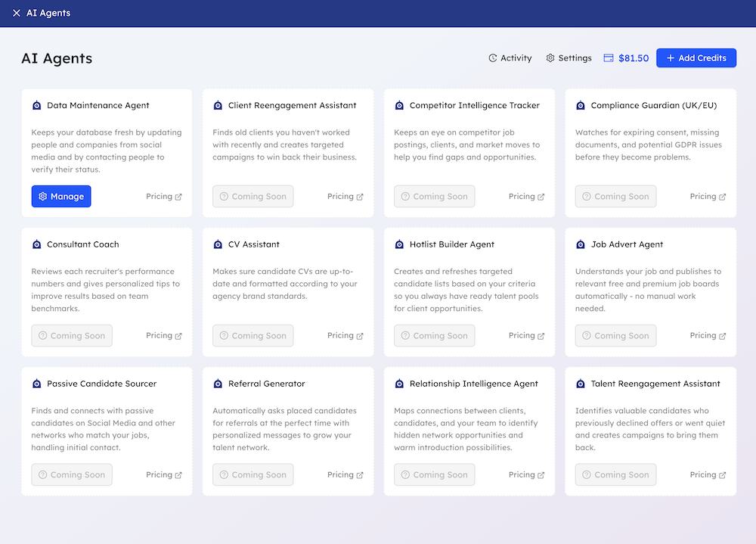Open AI Agents Settings
The height and width of the screenshot is (544, 756).
(569, 58)
